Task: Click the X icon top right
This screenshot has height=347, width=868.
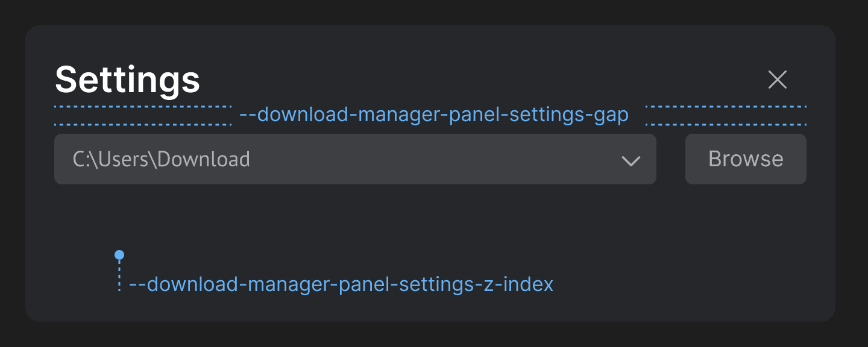Action: 777,80
